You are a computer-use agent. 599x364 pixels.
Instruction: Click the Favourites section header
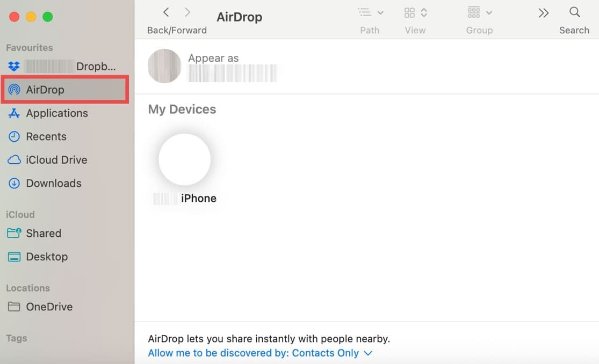click(30, 48)
